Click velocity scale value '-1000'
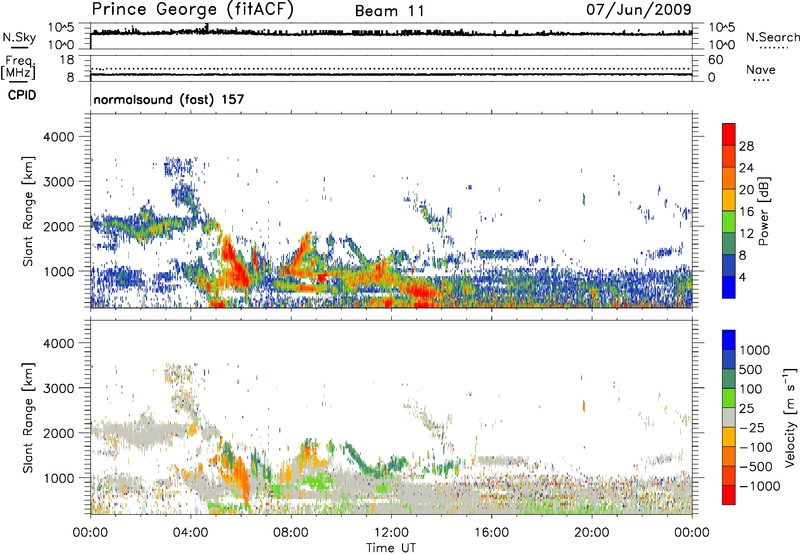The image size is (800, 554). pyautogui.click(x=759, y=486)
